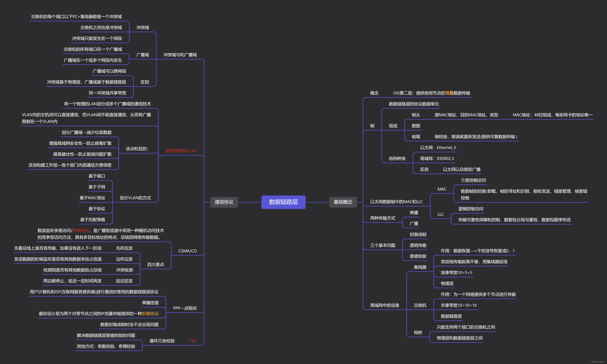Screen dimensions: 607x364
Task: Click 差错检验 item
Action: [x=418, y=256]
